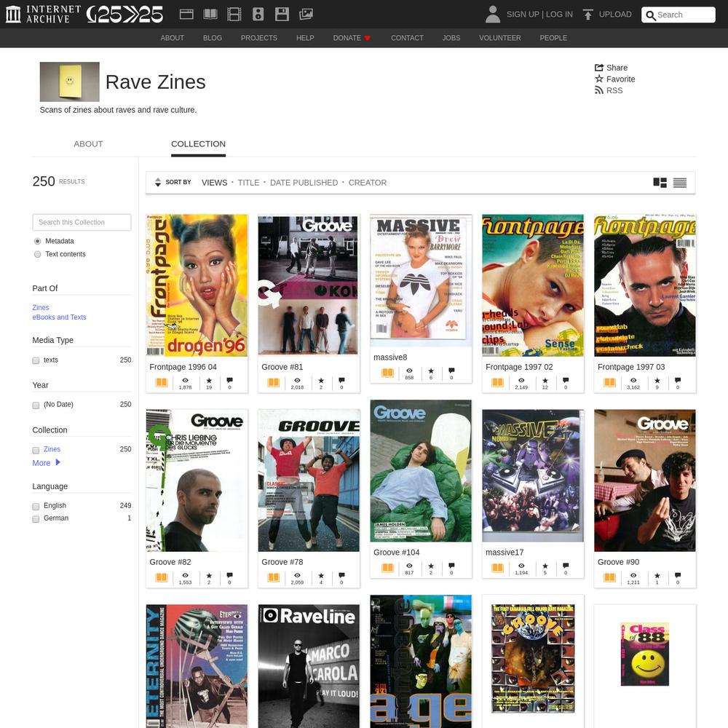Open the RSS feed link

[x=609, y=90]
